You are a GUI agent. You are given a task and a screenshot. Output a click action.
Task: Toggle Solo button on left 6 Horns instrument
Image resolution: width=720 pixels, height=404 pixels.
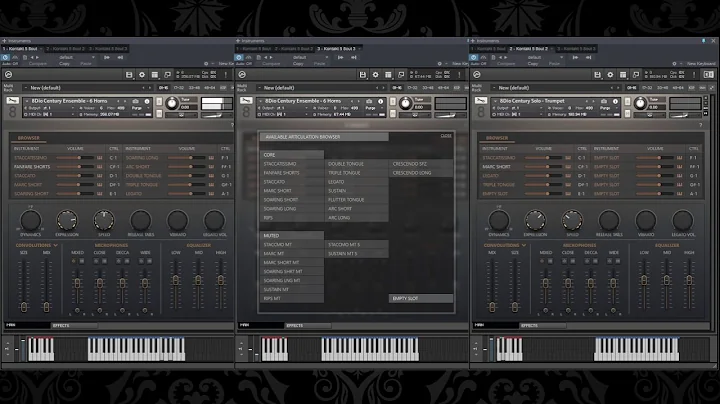point(159,101)
